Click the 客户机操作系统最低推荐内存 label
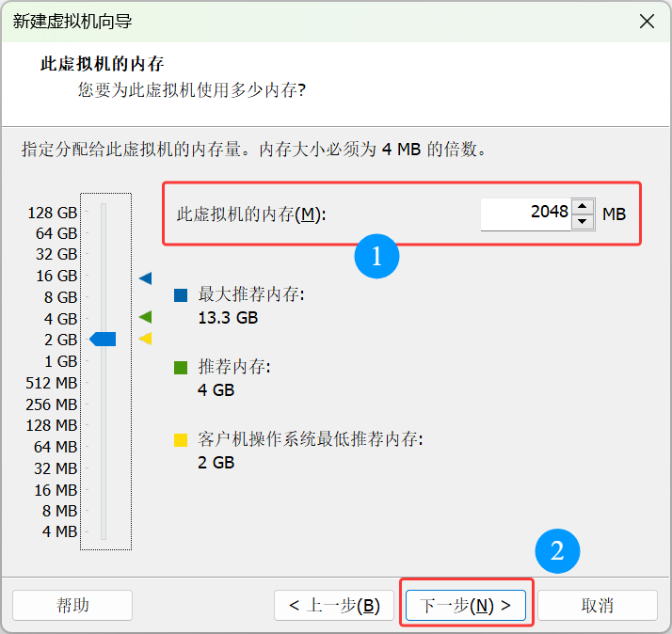Screen dimensions: 672x634 pos(311,439)
